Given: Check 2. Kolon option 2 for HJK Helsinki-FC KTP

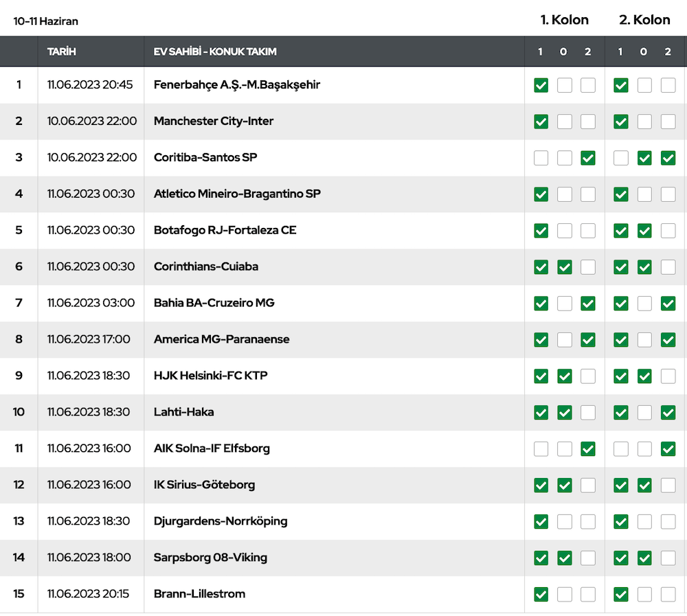Looking at the screenshot, I should [668, 376].
